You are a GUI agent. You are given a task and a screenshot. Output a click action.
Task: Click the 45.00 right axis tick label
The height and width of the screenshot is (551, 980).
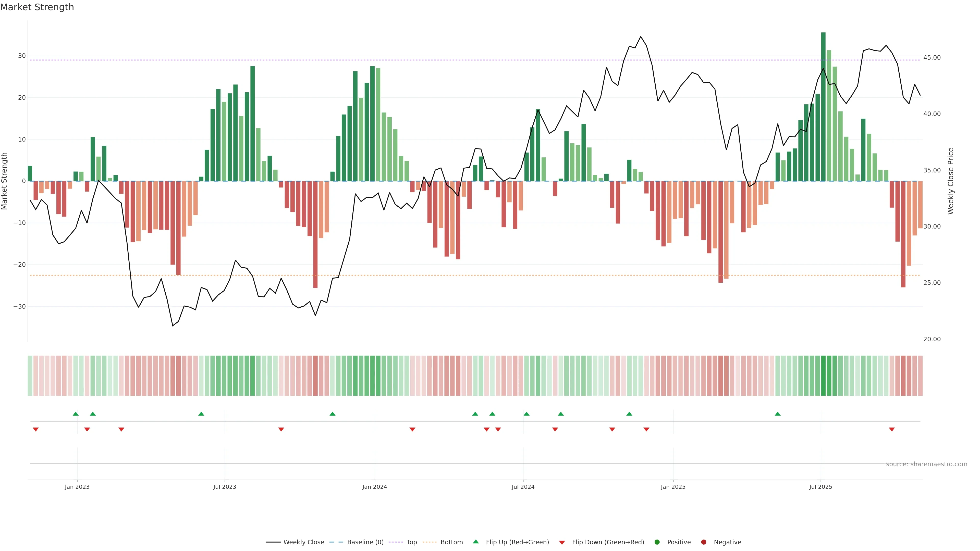point(932,57)
